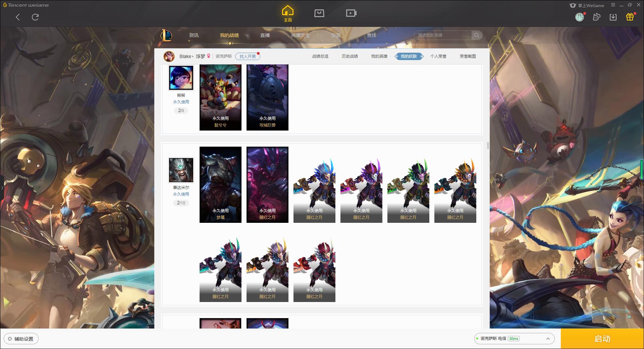Viewport: 644px width, 349px height.
Task: Open the 攻城巨兽 skin card
Action: click(267, 97)
